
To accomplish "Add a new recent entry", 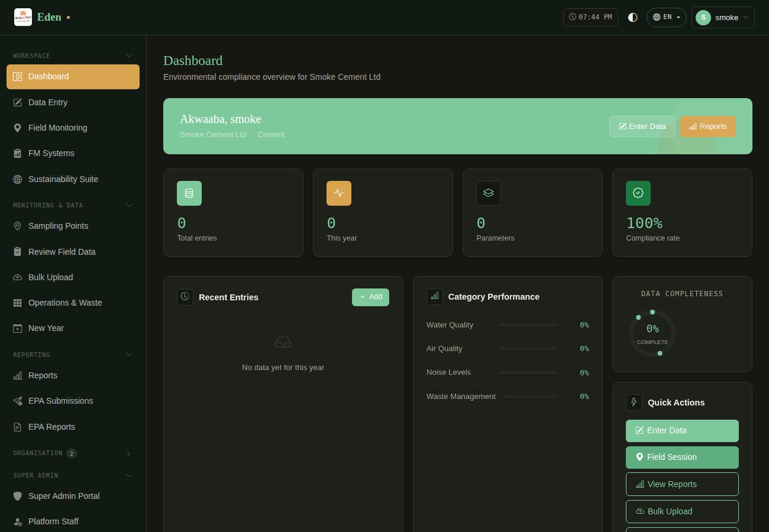I will click(x=371, y=297).
